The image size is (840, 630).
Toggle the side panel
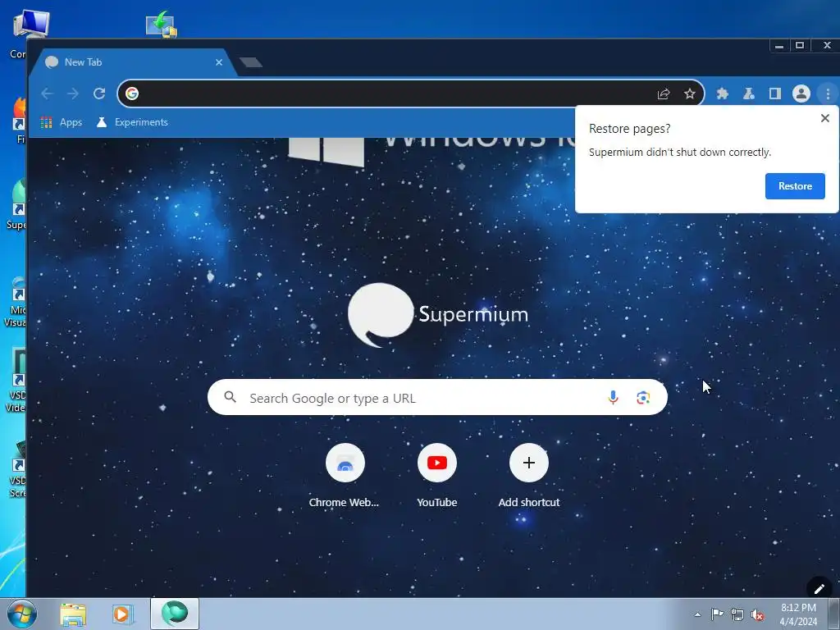pyautogui.click(x=774, y=94)
